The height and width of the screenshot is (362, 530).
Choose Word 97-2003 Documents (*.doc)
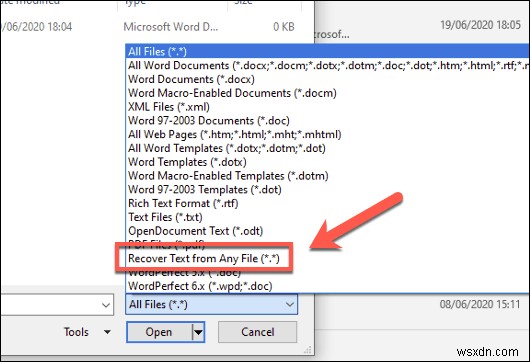(x=327, y=121)
